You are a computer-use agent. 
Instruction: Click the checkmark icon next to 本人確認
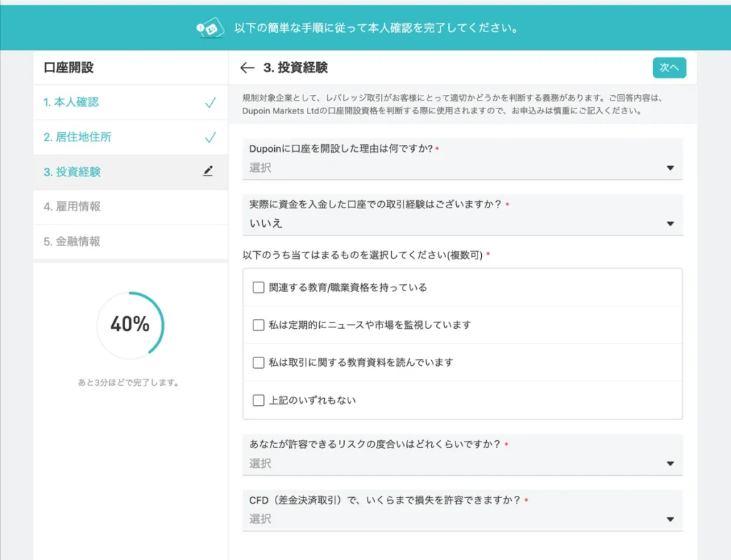pos(210,103)
